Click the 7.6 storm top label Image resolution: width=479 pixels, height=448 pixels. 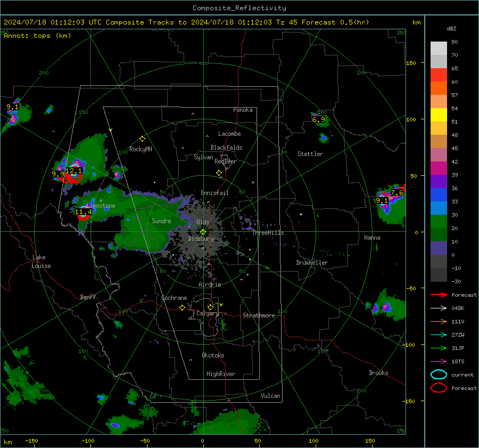pyautogui.click(x=397, y=193)
